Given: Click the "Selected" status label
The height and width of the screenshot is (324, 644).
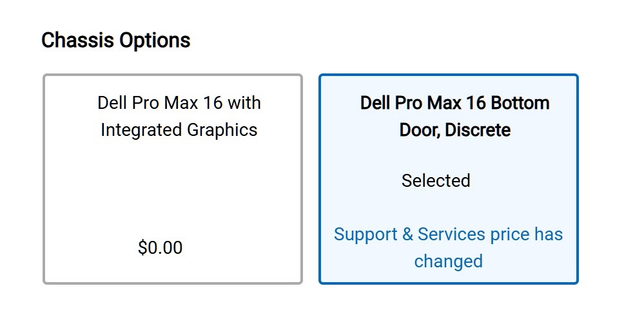Looking at the screenshot, I should click(x=436, y=180).
